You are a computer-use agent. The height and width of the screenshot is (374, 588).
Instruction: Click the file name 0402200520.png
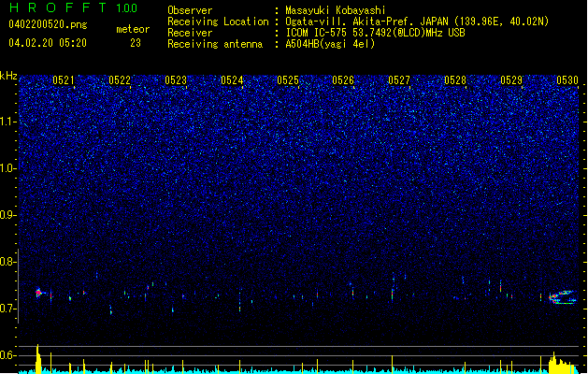(x=48, y=24)
